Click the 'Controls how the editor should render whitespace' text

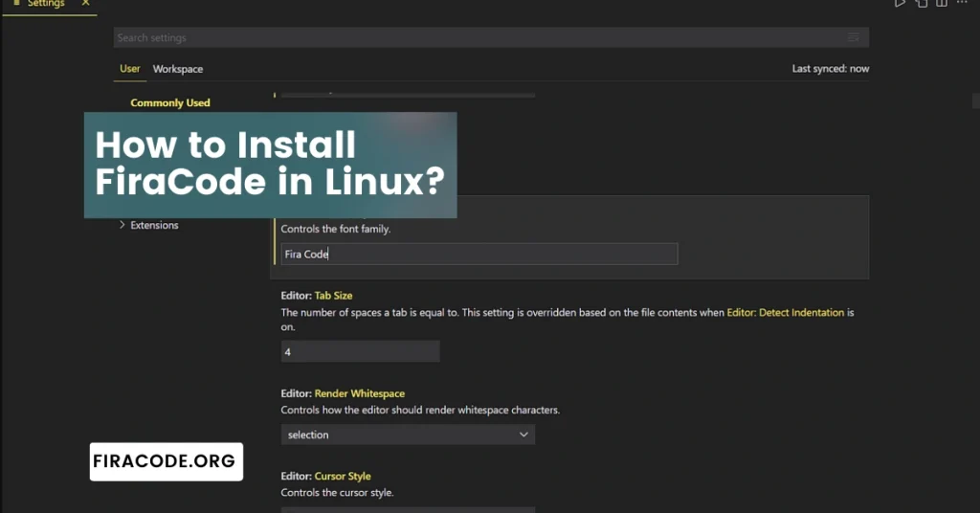tap(420, 410)
